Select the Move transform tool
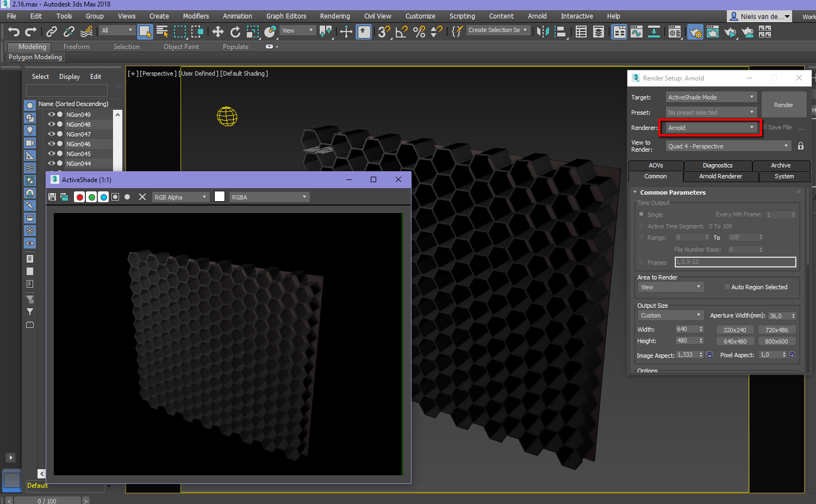816x504 pixels. coord(218,32)
